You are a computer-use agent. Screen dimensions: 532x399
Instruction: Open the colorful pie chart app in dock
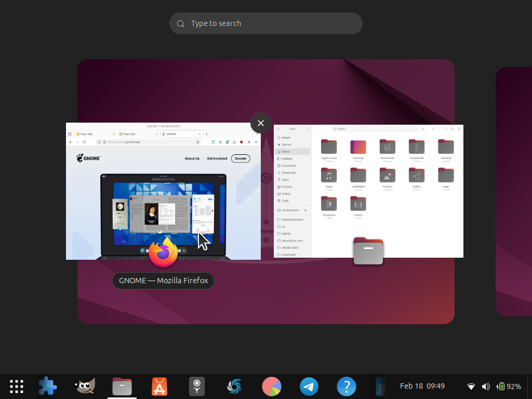271,387
